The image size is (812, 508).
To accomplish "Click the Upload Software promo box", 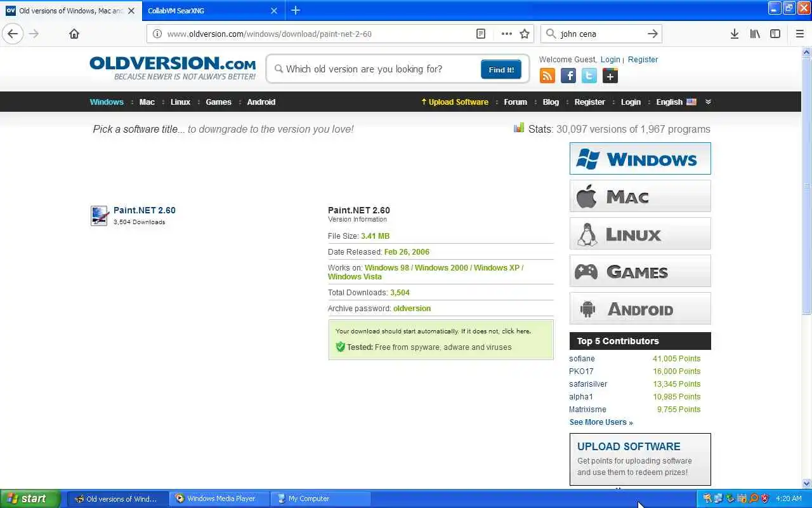I will (640, 459).
